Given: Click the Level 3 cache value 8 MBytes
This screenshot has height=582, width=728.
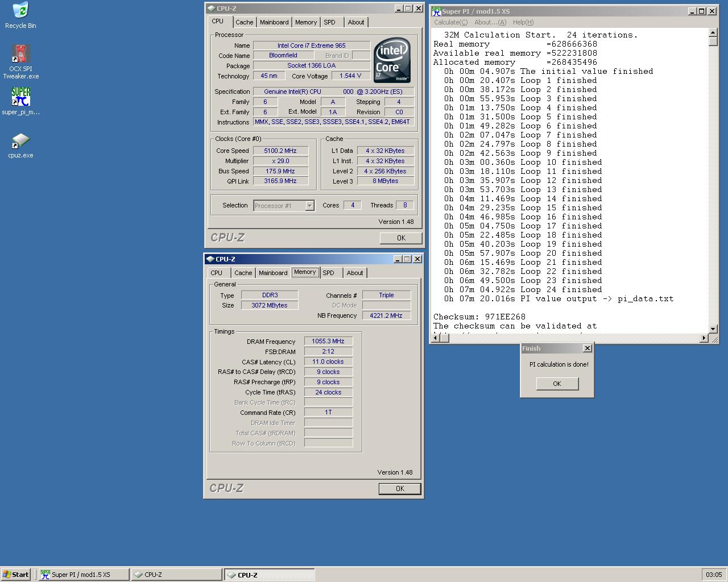Looking at the screenshot, I should pos(385,181).
